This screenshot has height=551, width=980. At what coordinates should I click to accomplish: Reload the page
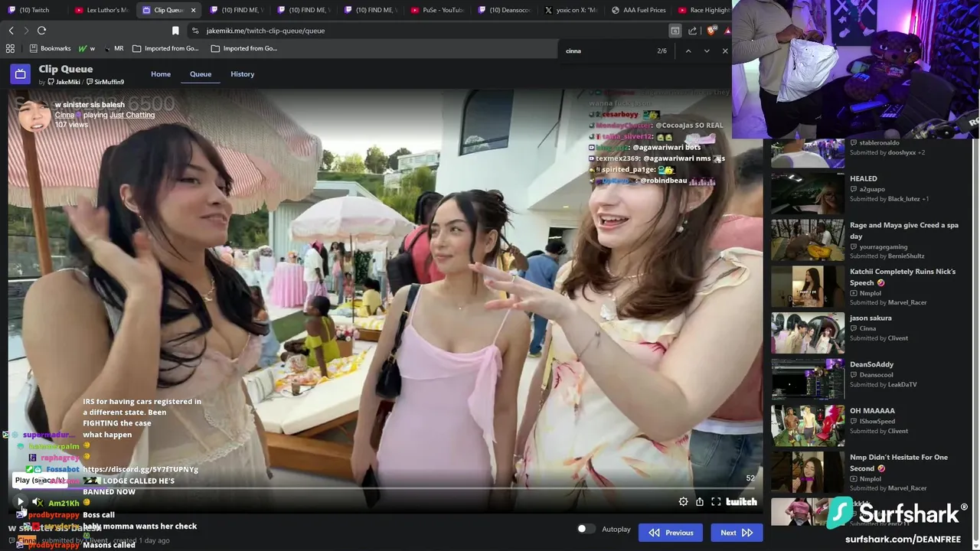[41, 31]
